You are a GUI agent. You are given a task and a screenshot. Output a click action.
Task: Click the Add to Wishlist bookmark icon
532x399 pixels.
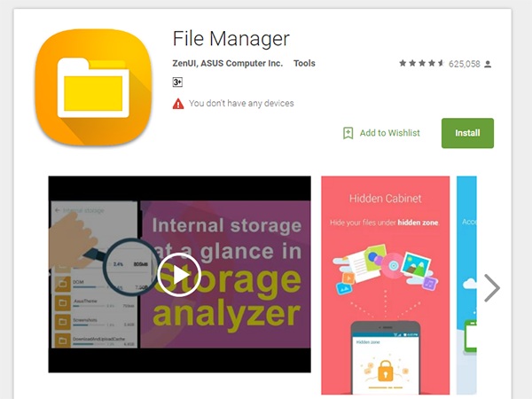pyautogui.click(x=348, y=133)
